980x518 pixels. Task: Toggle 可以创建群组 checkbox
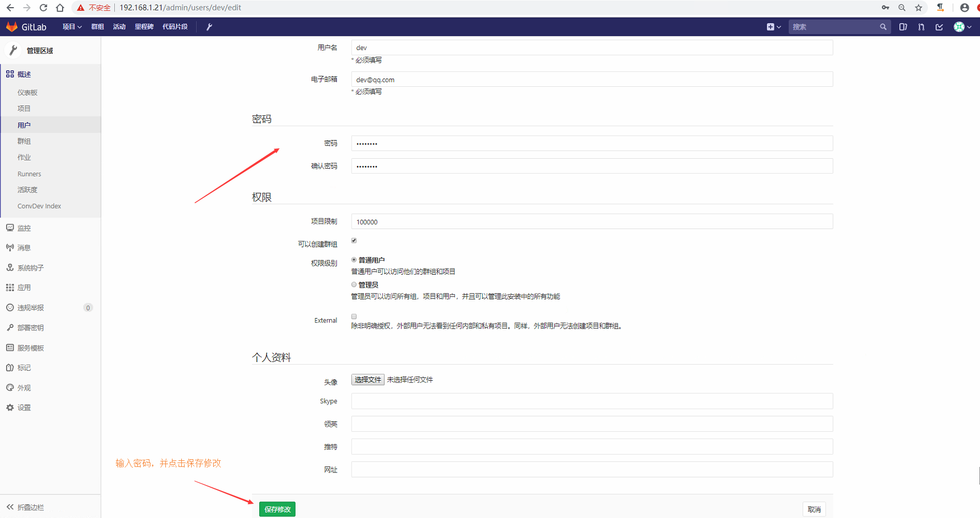point(354,241)
